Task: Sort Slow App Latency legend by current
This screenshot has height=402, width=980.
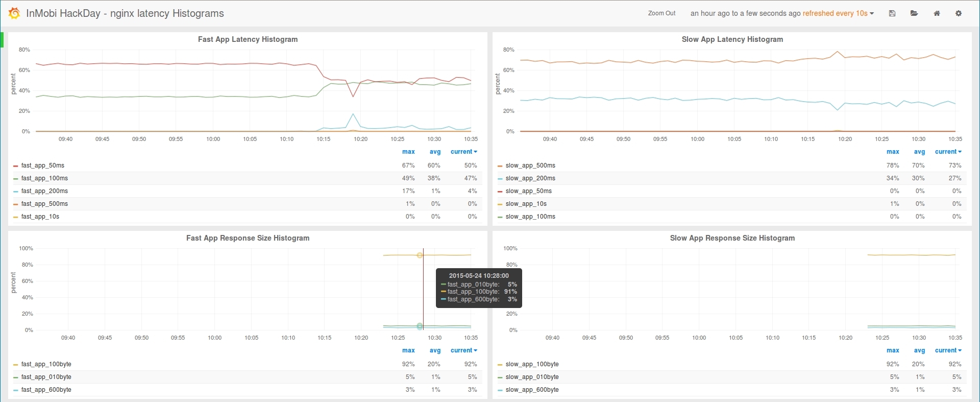Action: tap(948, 152)
